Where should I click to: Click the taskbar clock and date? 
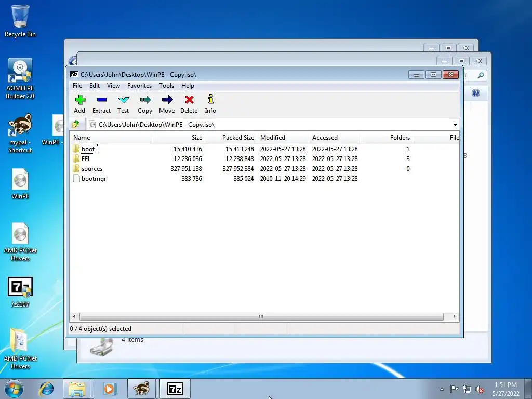[x=506, y=389]
